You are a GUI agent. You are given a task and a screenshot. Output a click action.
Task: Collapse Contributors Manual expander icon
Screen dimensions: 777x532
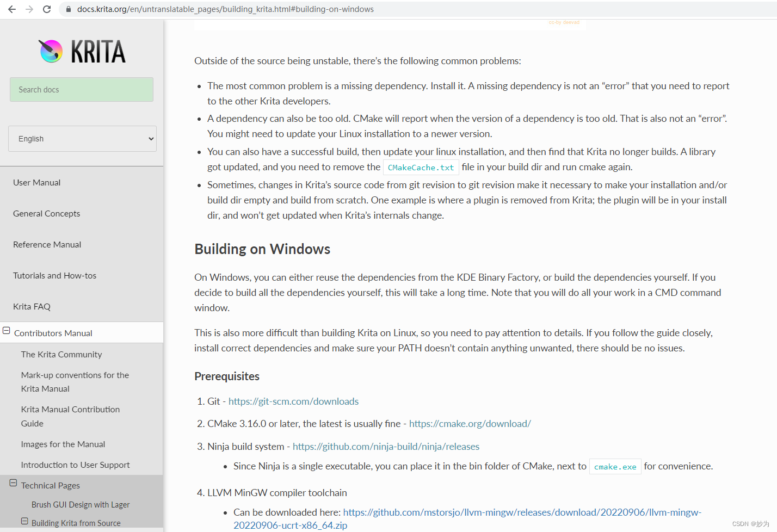click(x=7, y=331)
